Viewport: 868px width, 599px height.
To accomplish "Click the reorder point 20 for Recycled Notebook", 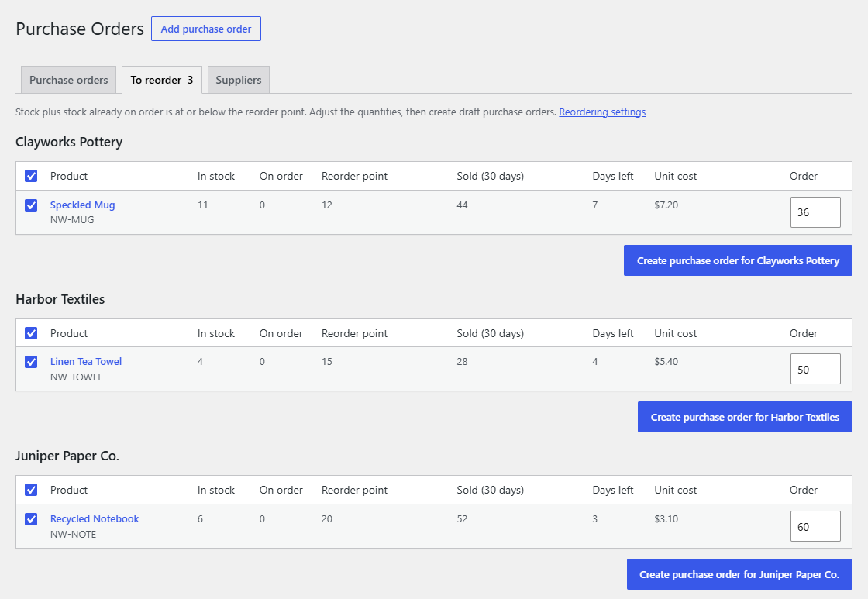I will tap(326, 518).
